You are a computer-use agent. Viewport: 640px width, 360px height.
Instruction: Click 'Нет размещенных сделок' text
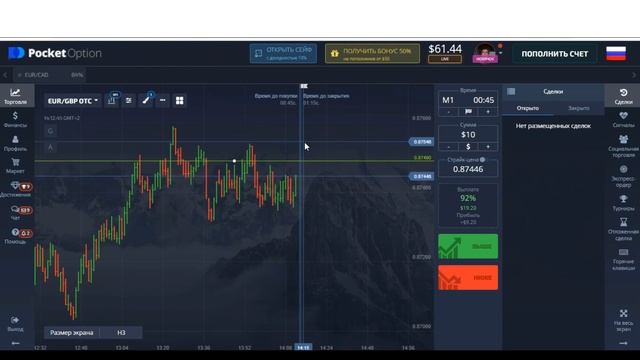click(553, 126)
